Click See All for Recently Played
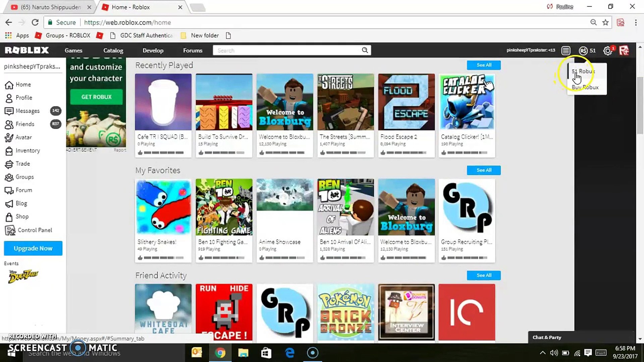The image size is (644, 362). click(x=484, y=65)
